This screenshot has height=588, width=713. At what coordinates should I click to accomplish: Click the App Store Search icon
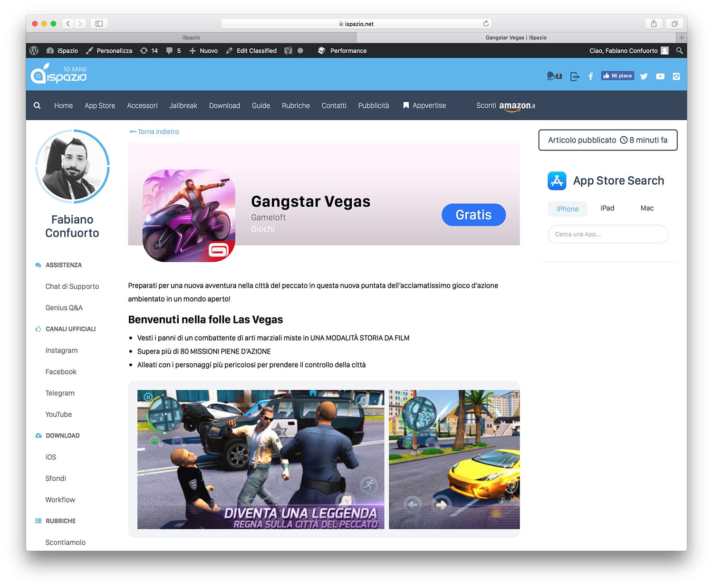pos(557,181)
